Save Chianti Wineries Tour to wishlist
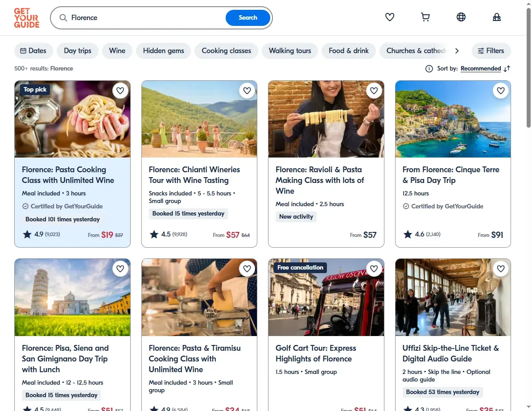Image resolution: width=532 pixels, height=411 pixels. [x=247, y=91]
